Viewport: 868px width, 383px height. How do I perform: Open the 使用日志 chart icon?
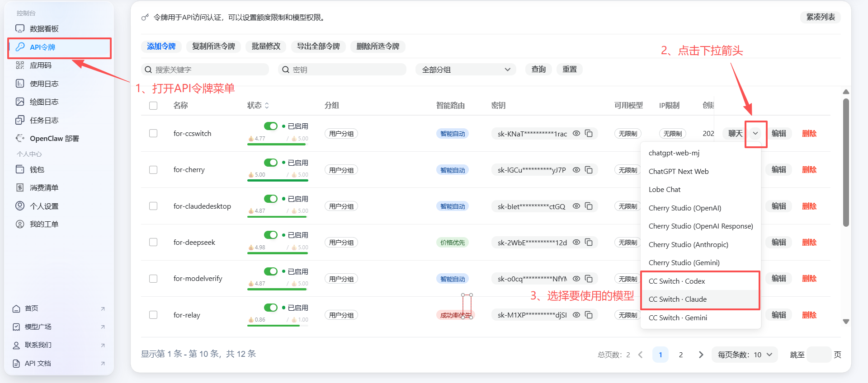[x=20, y=84]
